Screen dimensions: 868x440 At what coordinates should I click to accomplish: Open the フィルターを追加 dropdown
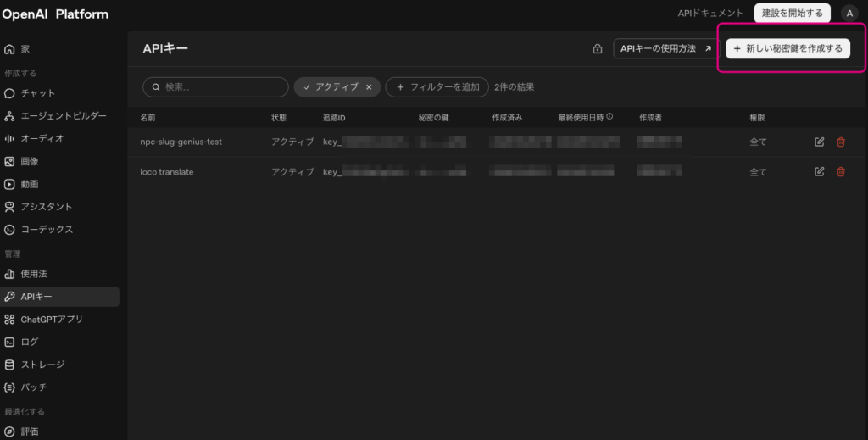437,86
